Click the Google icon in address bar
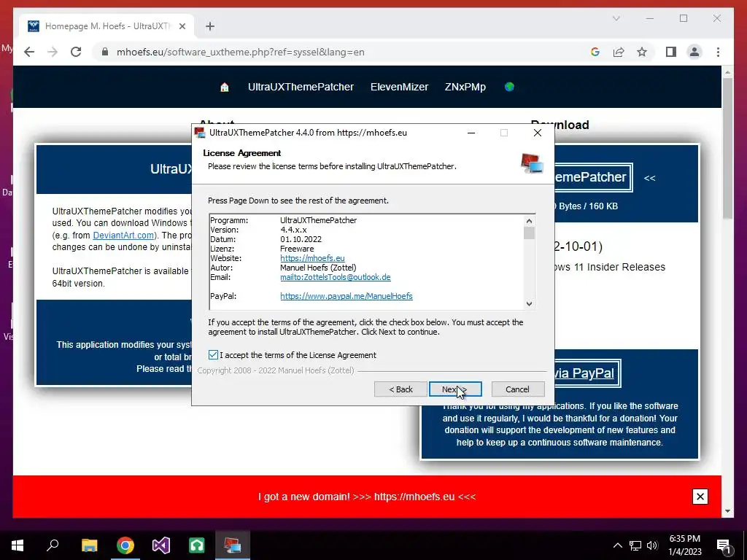The width and height of the screenshot is (747, 560). point(595,52)
